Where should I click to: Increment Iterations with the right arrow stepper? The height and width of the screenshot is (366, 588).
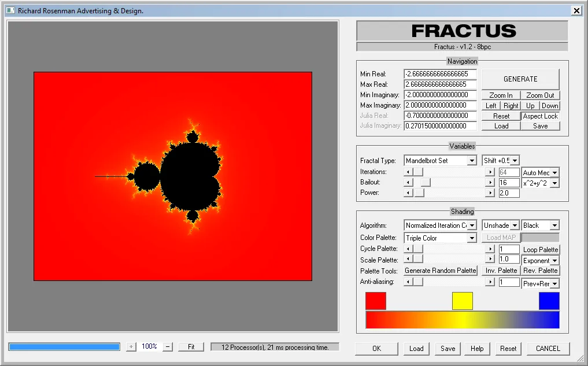point(489,172)
